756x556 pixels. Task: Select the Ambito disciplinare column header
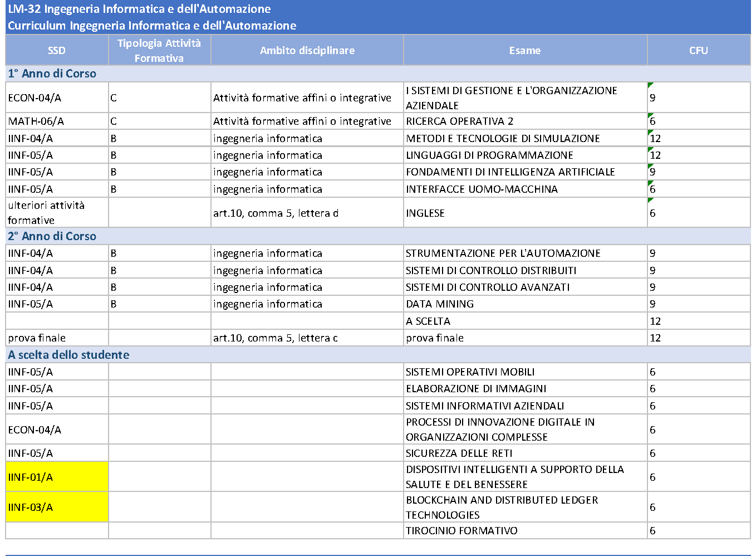click(x=307, y=50)
